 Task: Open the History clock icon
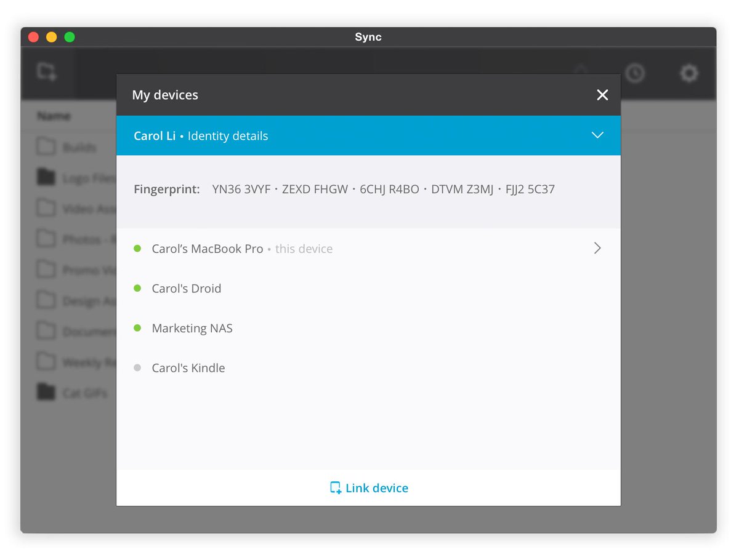coord(636,73)
